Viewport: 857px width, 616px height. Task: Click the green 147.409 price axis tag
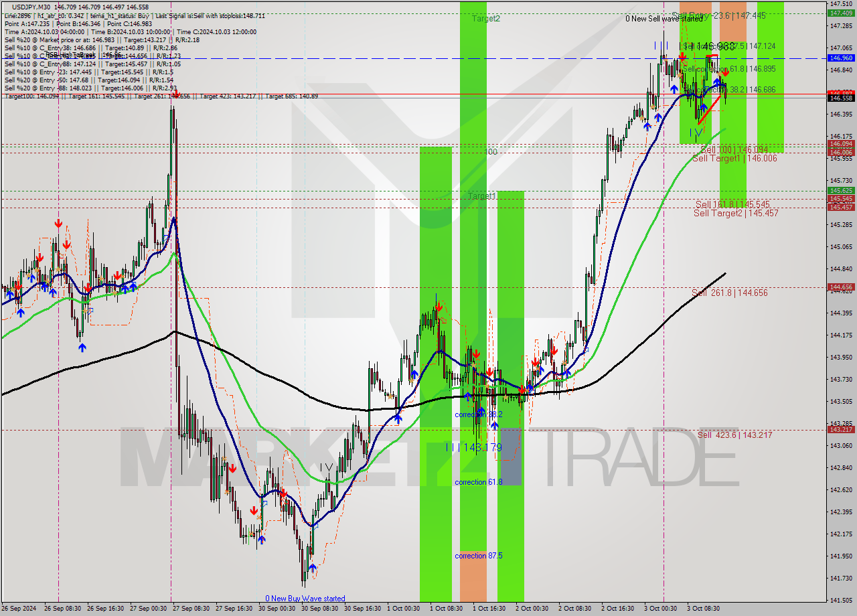pyautogui.click(x=841, y=13)
